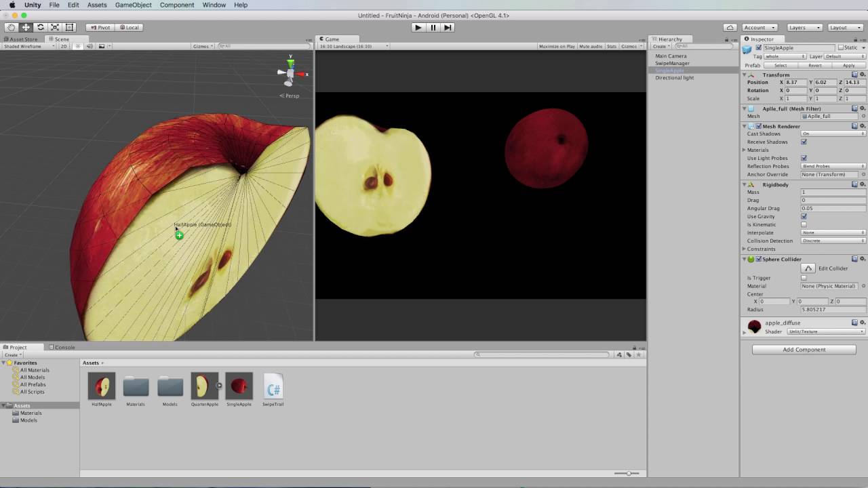The height and width of the screenshot is (488, 868).
Task: Click prefab Revert button
Action: point(815,65)
